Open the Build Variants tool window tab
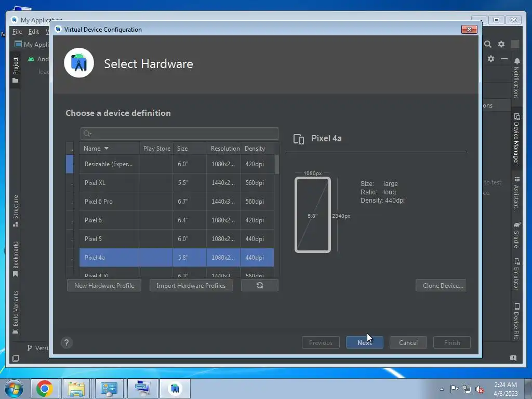This screenshot has width=532, height=399. pos(15,312)
